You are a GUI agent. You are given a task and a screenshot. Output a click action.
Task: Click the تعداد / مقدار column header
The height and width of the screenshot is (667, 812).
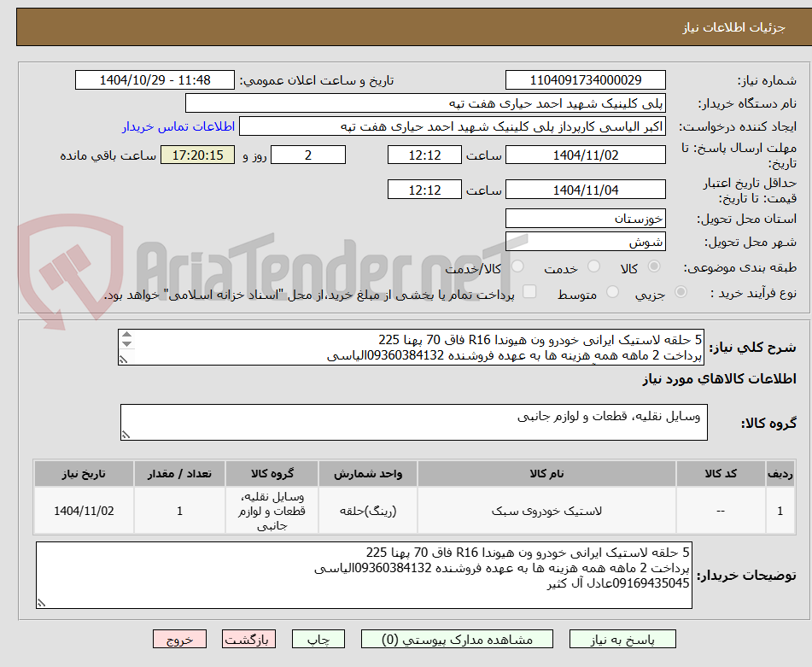pos(179,474)
